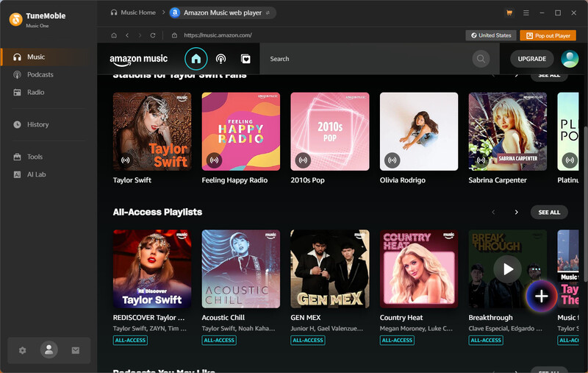588x373 pixels.
Task: Click the browser home icon
Action: coord(114,35)
